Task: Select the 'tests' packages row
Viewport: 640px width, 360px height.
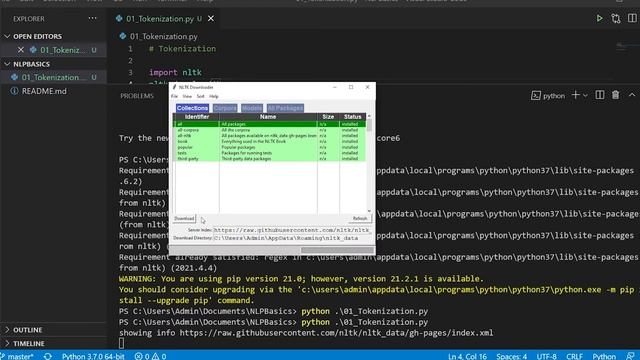Action: [x=270, y=153]
